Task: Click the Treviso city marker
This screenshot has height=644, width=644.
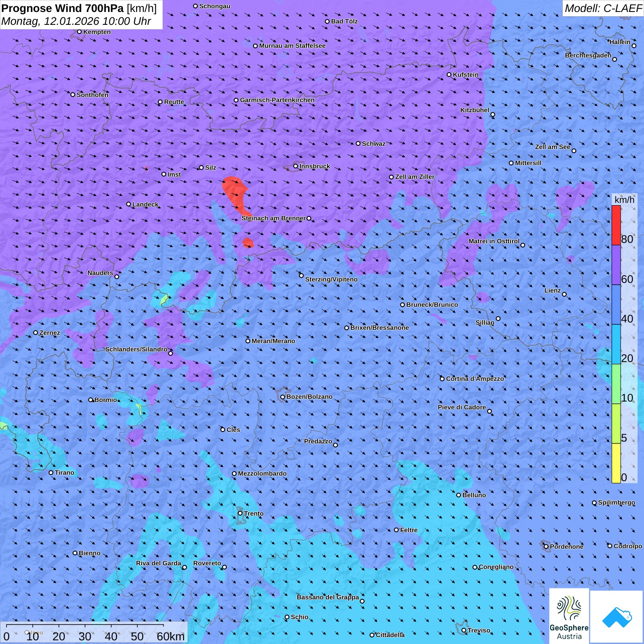Action: [464, 631]
